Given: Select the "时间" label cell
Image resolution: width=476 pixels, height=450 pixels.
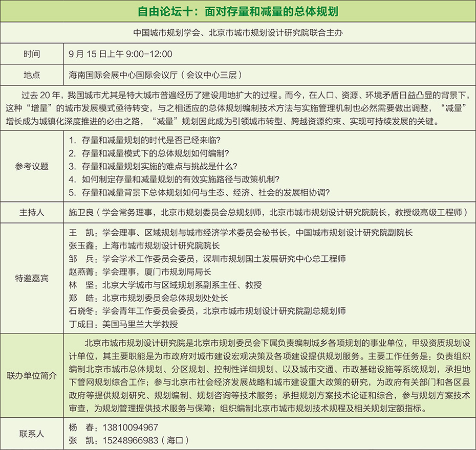Looking at the screenshot, I should [x=32, y=54].
